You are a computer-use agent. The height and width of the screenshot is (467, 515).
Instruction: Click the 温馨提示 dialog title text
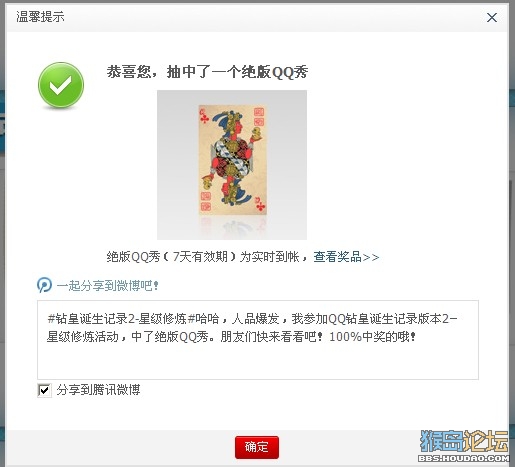40,17
